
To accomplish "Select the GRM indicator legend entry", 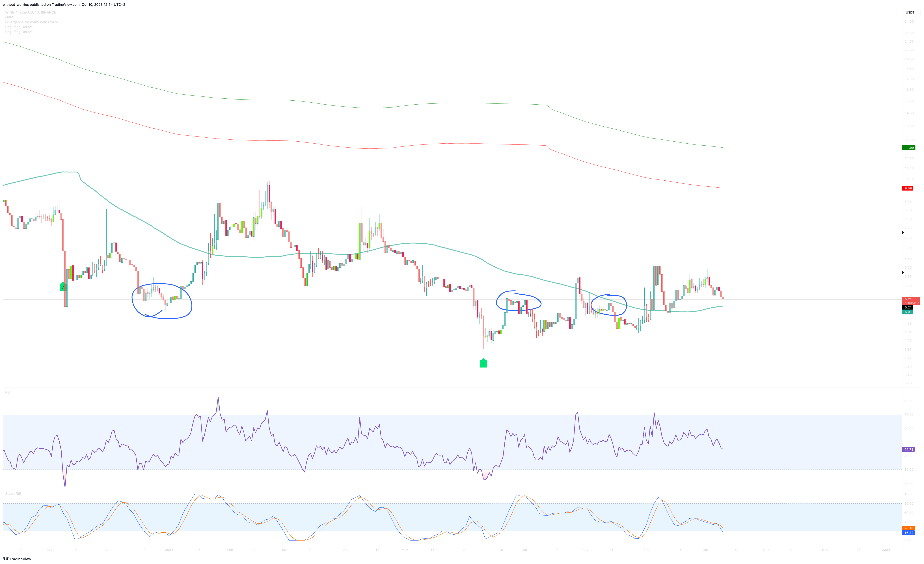I will [x=9, y=17].
